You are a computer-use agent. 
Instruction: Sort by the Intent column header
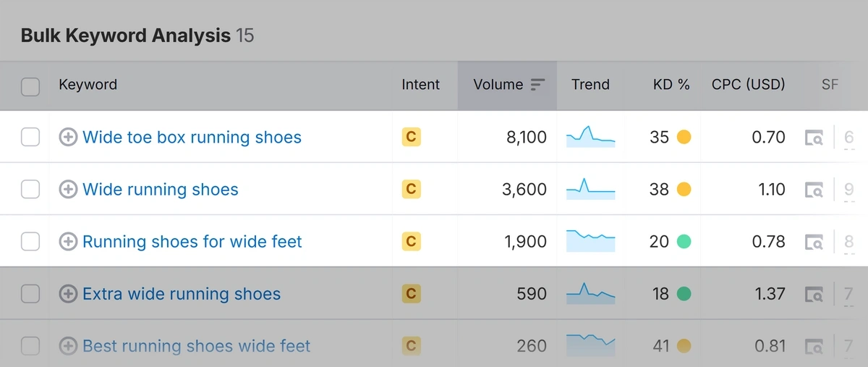pos(420,85)
